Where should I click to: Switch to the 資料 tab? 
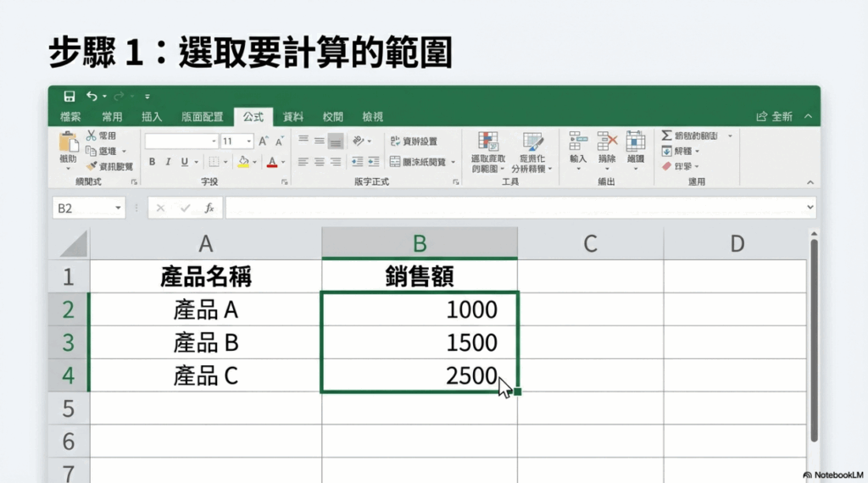tap(292, 117)
